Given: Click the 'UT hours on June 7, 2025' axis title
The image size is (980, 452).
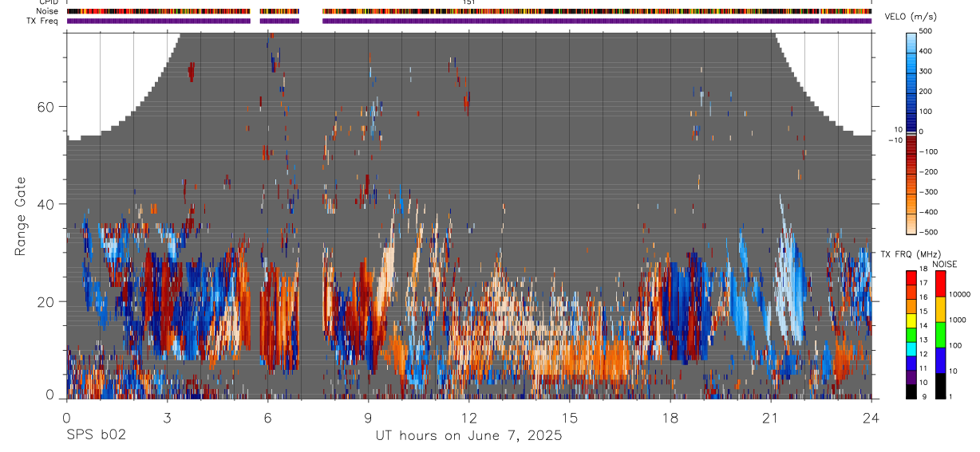Looking at the screenshot, I should [x=468, y=436].
